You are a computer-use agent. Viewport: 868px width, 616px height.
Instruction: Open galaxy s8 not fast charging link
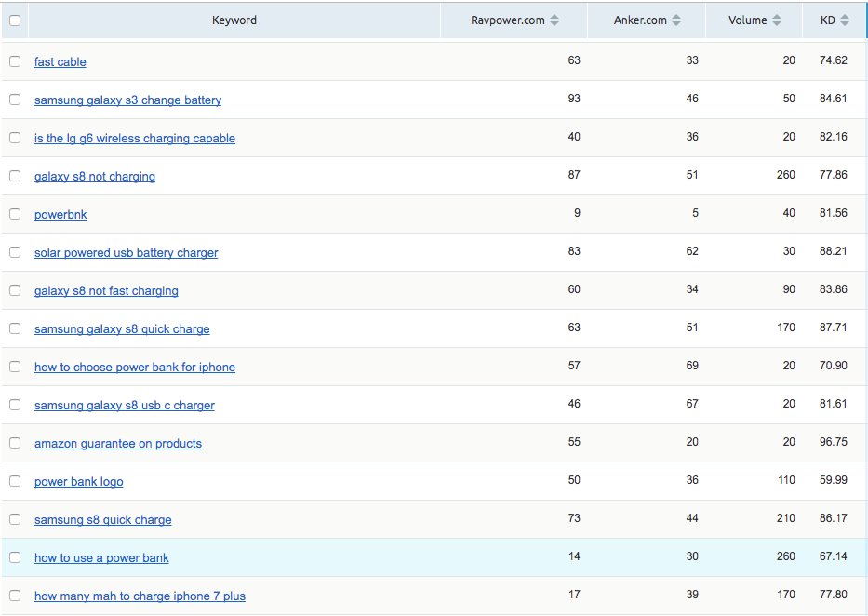(x=106, y=291)
